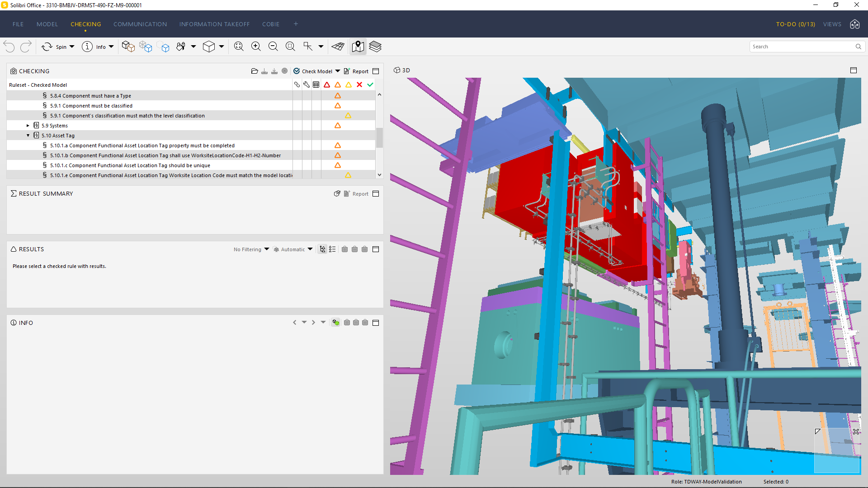Image resolution: width=868 pixels, height=488 pixels.
Task: Click the Open Ruleset folder icon
Action: pyautogui.click(x=255, y=71)
